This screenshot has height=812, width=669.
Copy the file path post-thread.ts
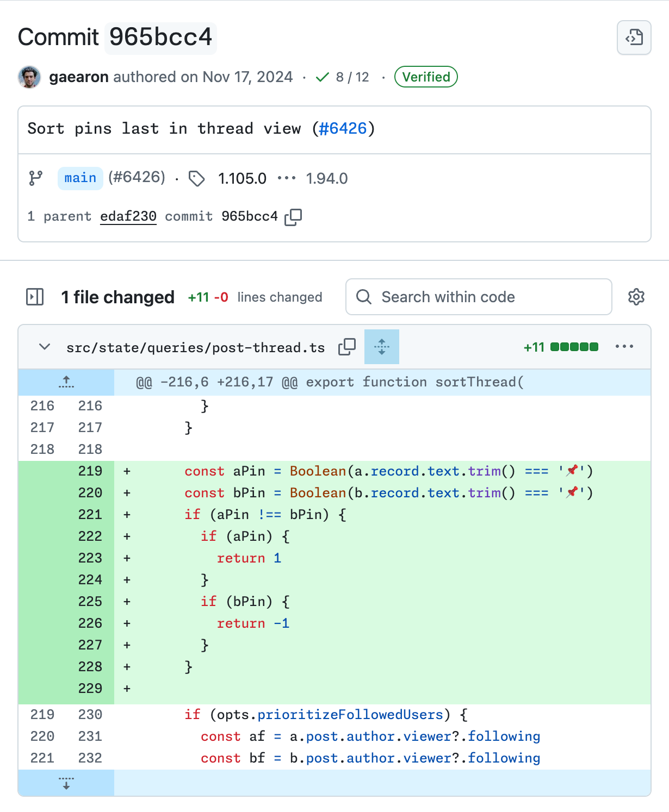(347, 347)
